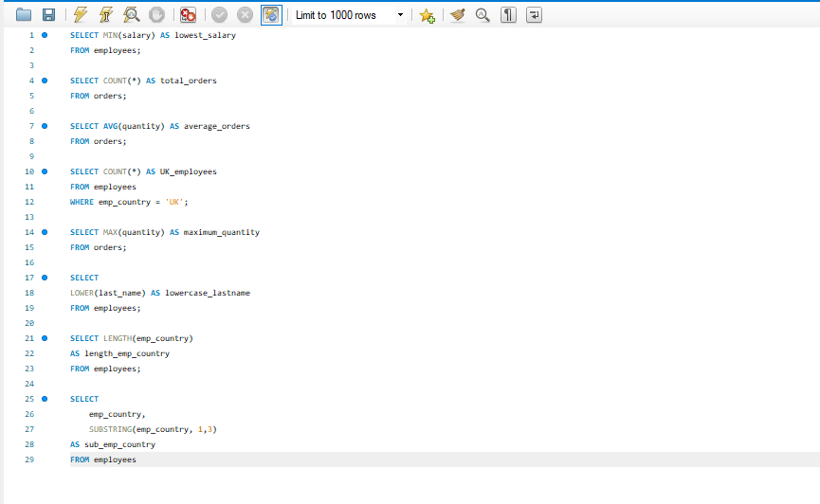Click 'emp_country' in the WHERE clause
The height and width of the screenshot is (504, 820).
point(124,202)
